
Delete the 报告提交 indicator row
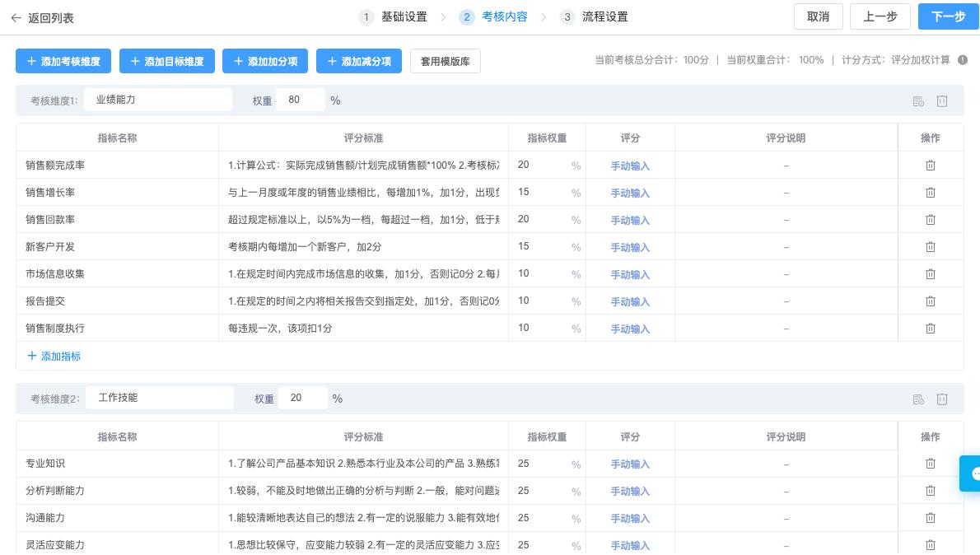pos(930,301)
